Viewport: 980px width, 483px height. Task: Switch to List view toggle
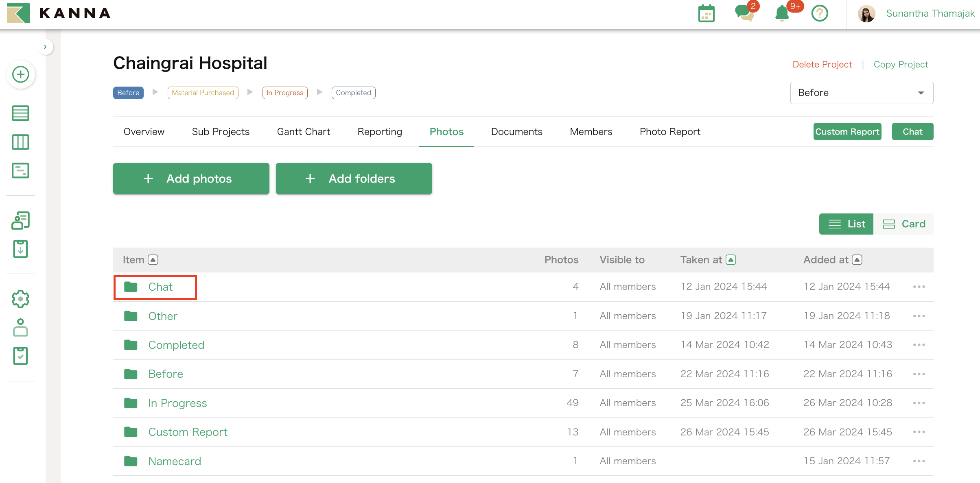pos(846,224)
